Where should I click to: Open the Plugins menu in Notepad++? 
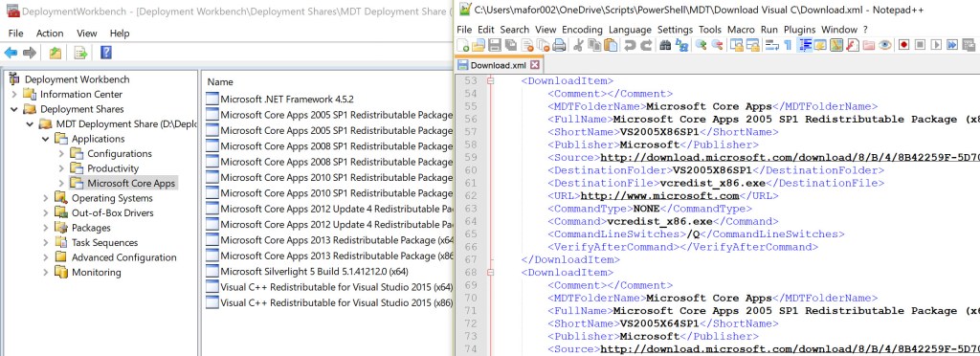(x=799, y=30)
